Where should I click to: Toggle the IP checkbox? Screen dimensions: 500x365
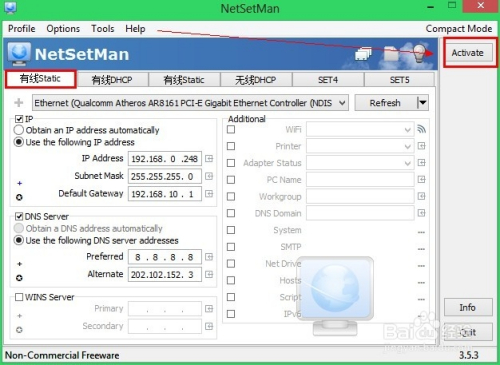[x=19, y=119]
